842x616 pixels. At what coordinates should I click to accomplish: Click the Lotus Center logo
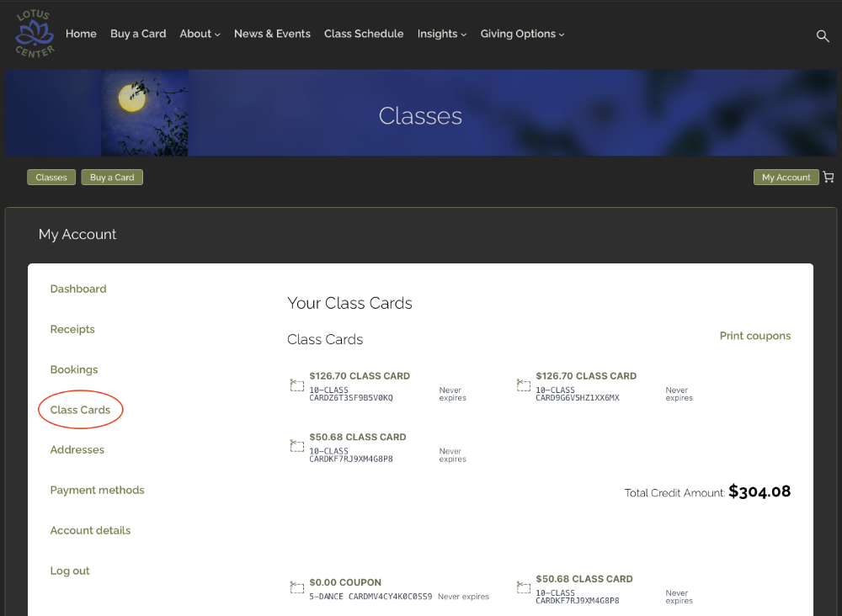coord(35,35)
